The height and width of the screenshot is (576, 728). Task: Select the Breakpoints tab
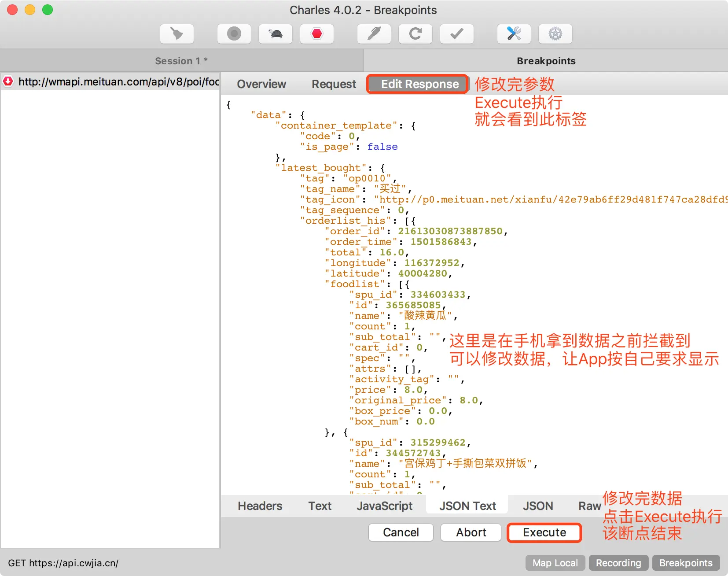pos(546,61)
